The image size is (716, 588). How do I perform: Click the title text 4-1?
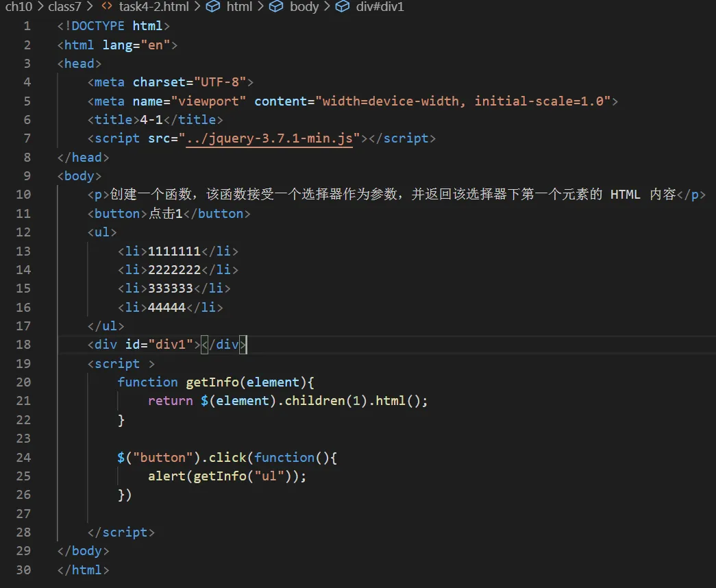pos(151,120)
